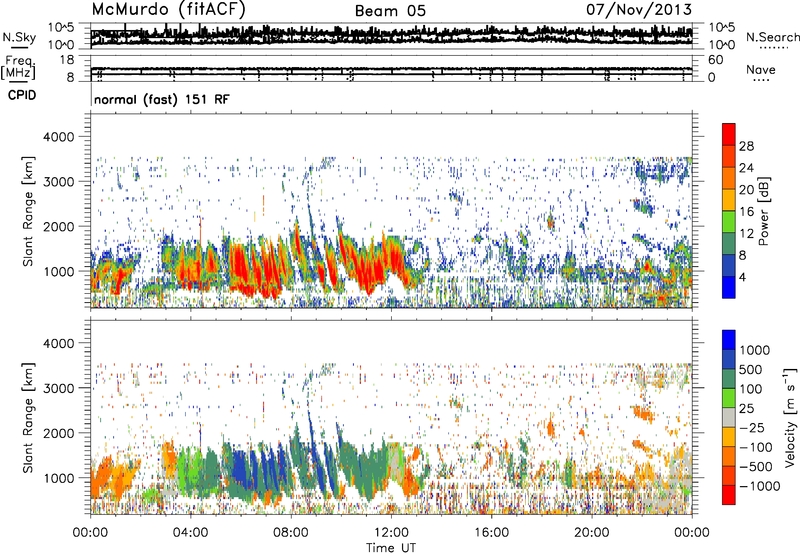Viewport: 800px width, 554px height.
Task: Click the 'normal (fast) 151 RF' text
Action: click(162, 99)
